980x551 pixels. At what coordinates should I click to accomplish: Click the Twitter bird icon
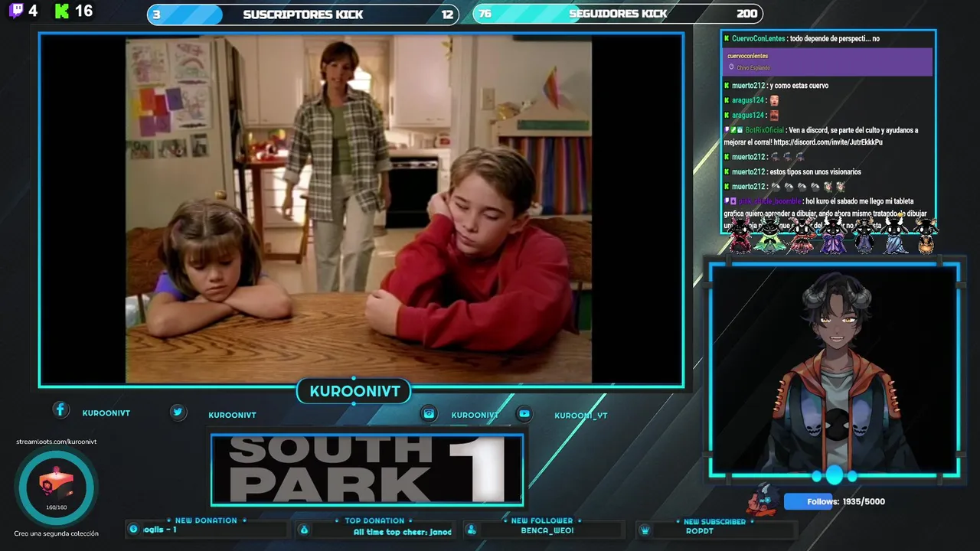(x=178, y=412)
